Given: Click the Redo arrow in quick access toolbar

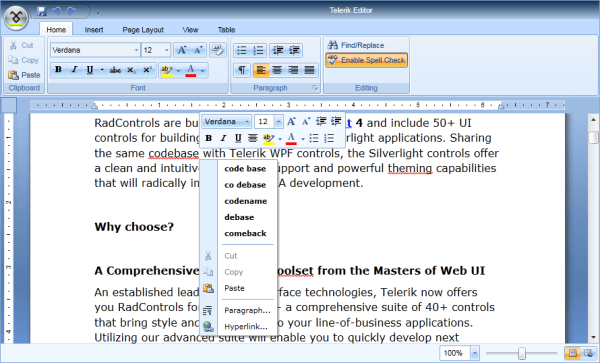Looking at the screenshot, I should [72, 11].
